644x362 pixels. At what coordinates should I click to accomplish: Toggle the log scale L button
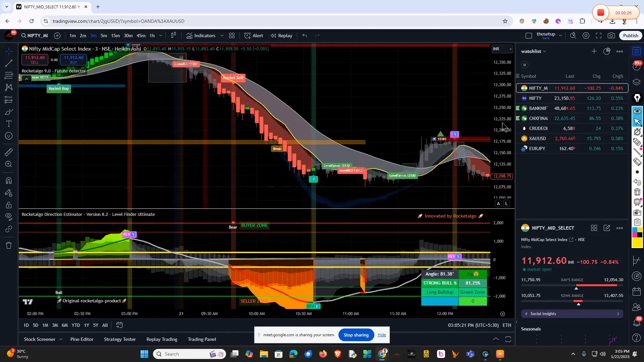click(x=506, y=204)
